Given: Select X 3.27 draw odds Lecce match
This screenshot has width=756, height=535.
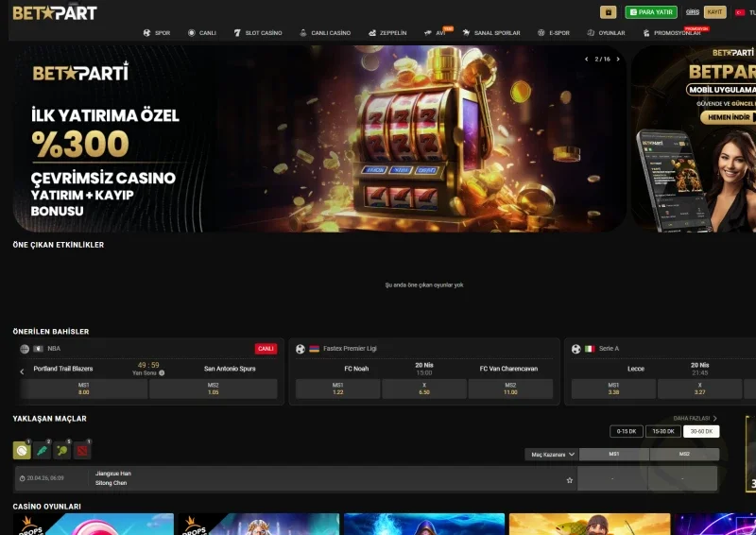Looking at the screenshot, I should coord(699,388).
